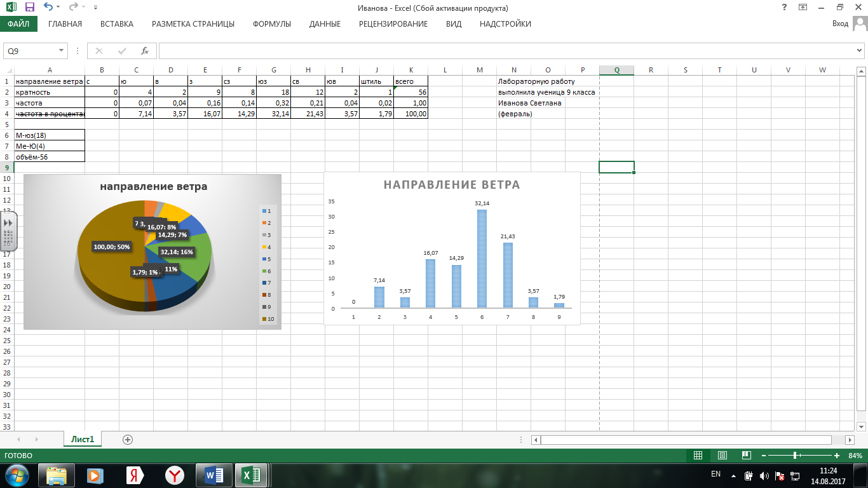Open Yandex Browser in the taskbar

point(175,475)
